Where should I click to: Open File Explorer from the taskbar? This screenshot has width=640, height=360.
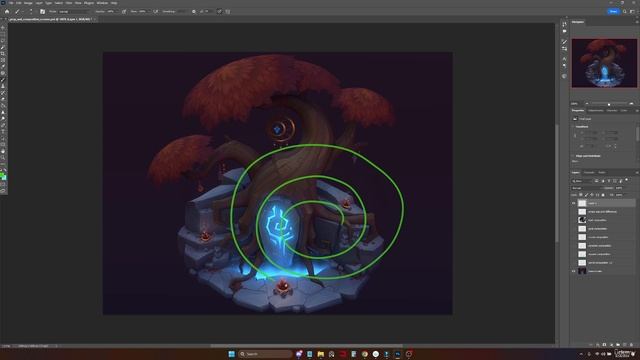[320, 354]
